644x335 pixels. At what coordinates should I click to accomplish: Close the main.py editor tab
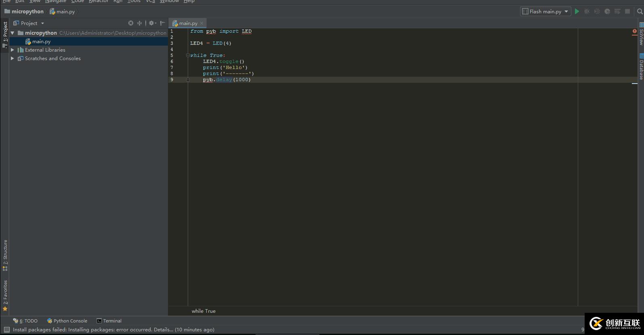tap(201, 23)
